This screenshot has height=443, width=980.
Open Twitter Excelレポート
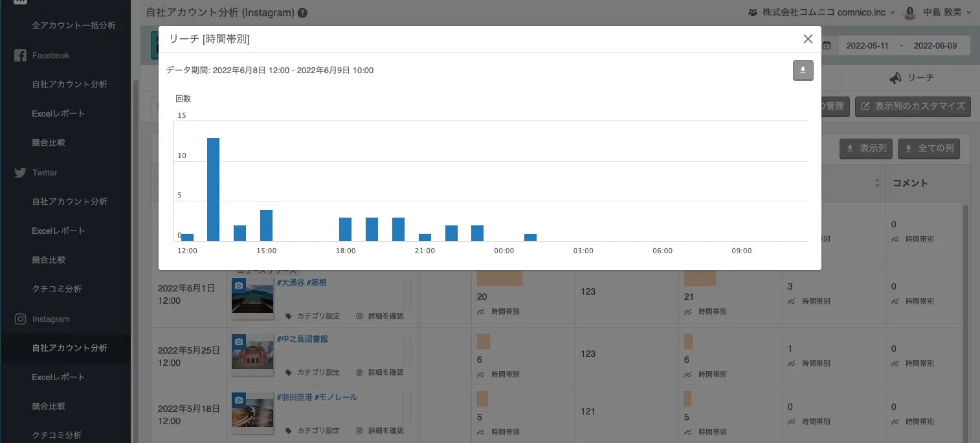58,231
